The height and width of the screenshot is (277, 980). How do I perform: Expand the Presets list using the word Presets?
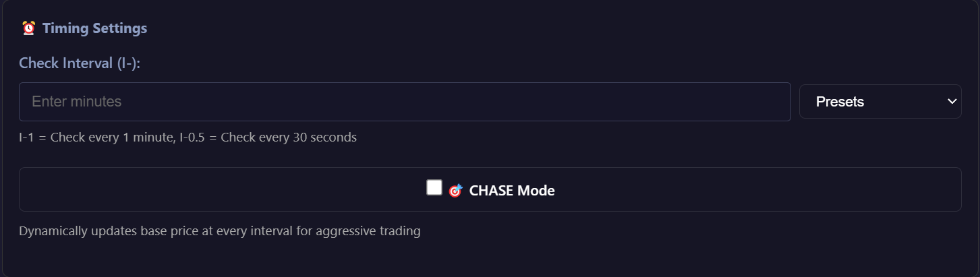click(x=840, y=102)
